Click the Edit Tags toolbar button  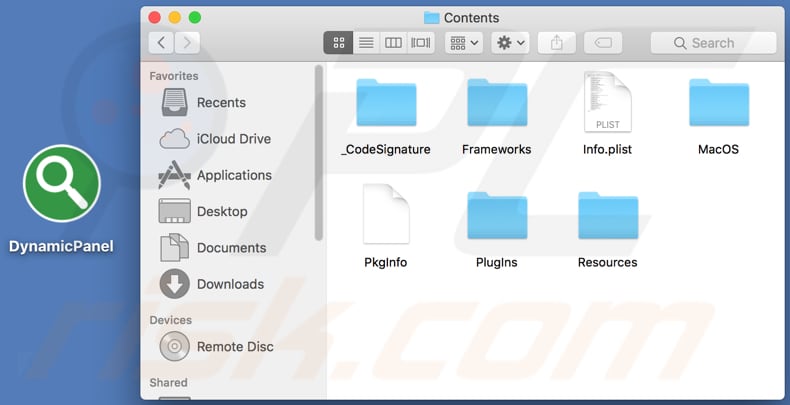603,43
